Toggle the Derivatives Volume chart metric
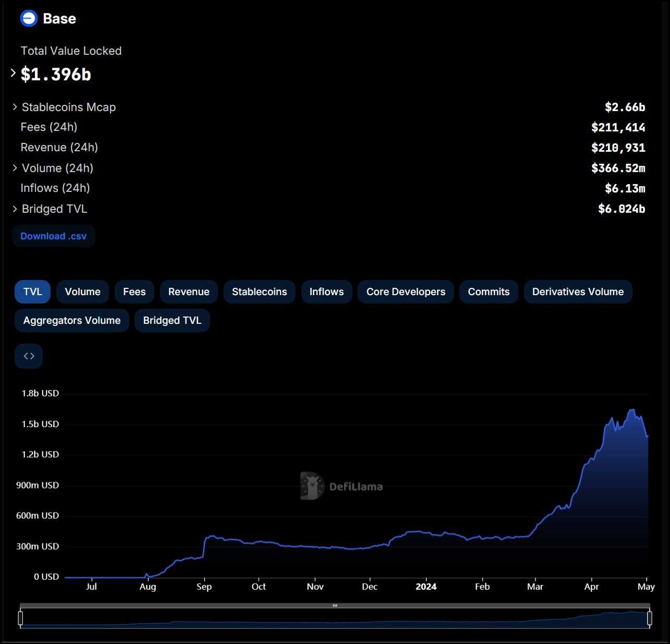This screenshot has width=670, height=644. click(x=578, y=291)
